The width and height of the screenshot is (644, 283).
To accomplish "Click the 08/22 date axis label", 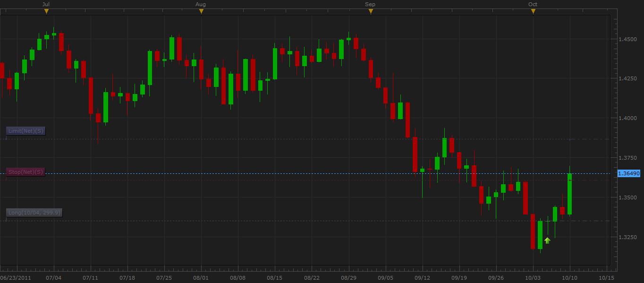I will 312,278.
